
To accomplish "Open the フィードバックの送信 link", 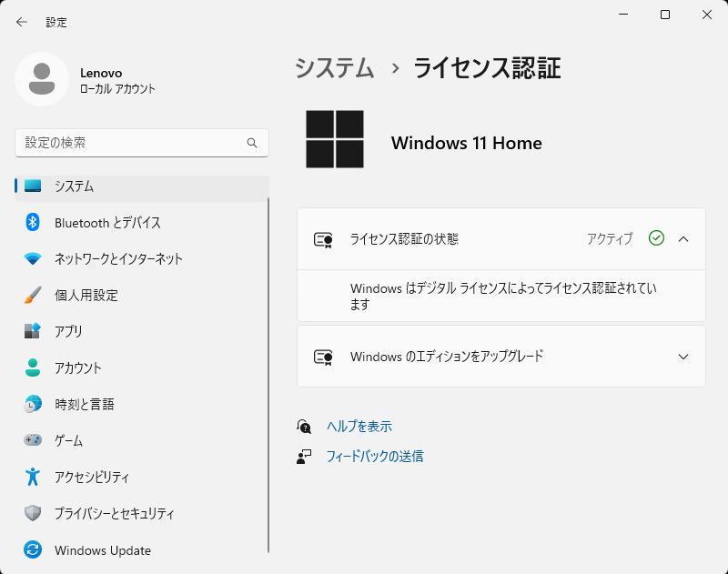I will (x=375, y=457).
